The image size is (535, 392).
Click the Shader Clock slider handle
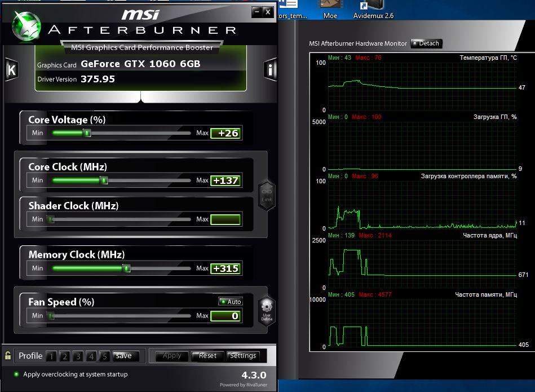pyautogui.click(x=51, y=219)
